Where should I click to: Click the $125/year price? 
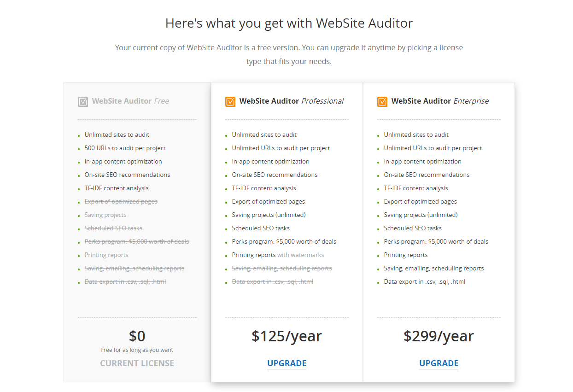(x=287, y=336)
